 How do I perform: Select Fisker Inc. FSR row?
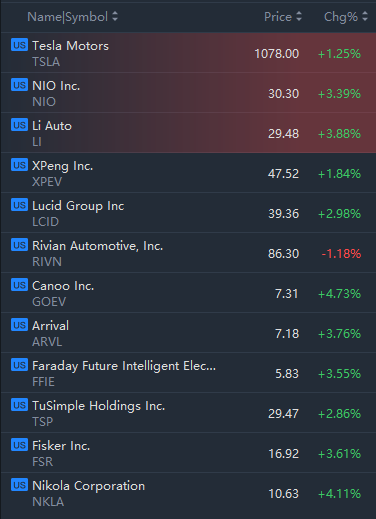(x=188, y=453)
